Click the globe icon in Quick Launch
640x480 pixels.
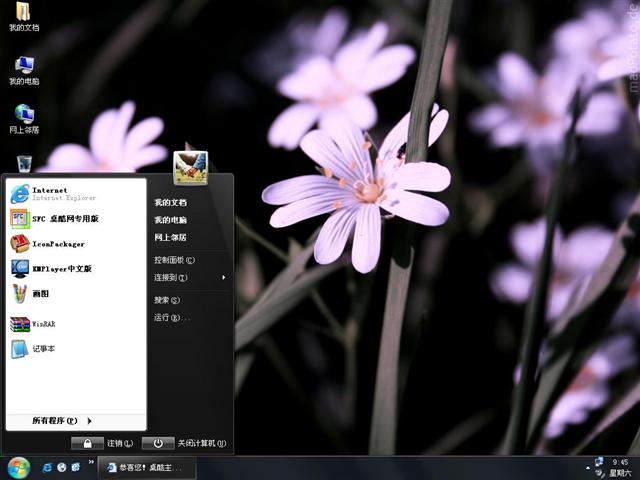click(x=62, y=467)
